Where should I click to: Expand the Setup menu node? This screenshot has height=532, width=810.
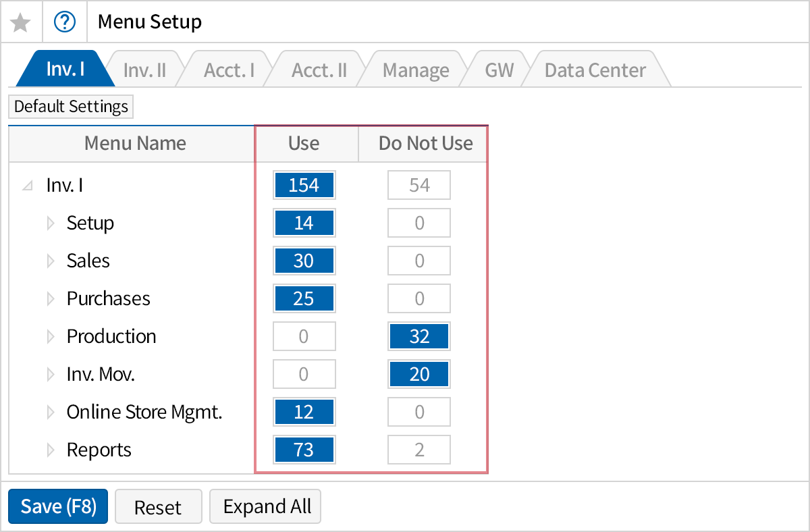point(51,223)
